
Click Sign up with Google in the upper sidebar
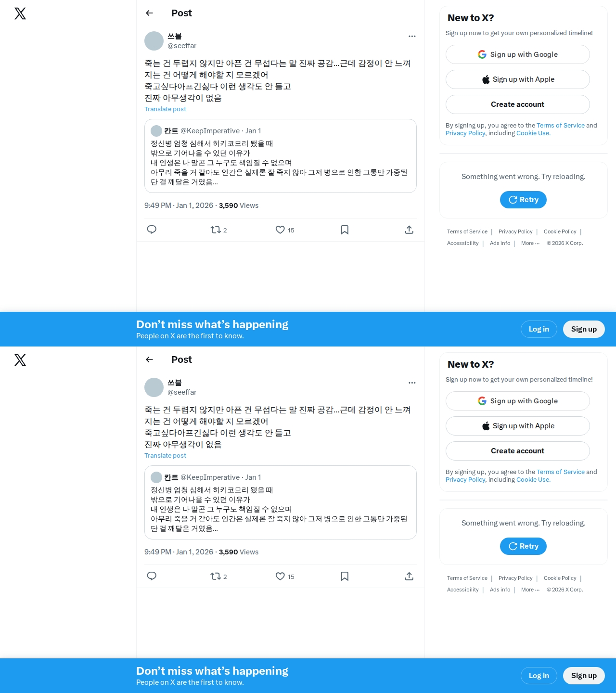[518, 54]
